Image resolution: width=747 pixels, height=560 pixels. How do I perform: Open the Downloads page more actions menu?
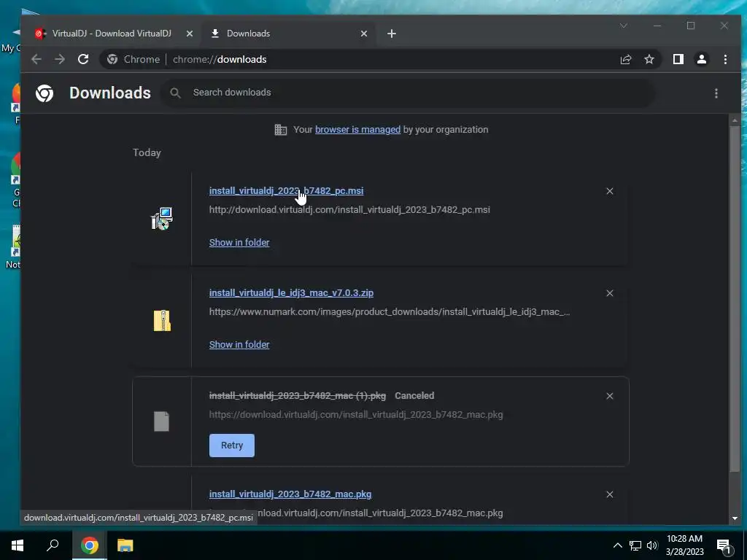716,93
